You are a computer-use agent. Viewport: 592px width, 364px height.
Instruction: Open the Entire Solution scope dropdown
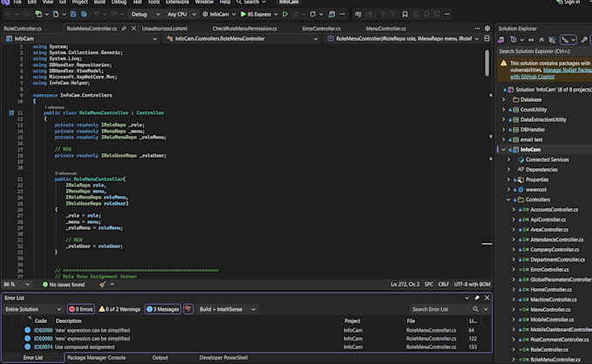(x=33, y=309)
